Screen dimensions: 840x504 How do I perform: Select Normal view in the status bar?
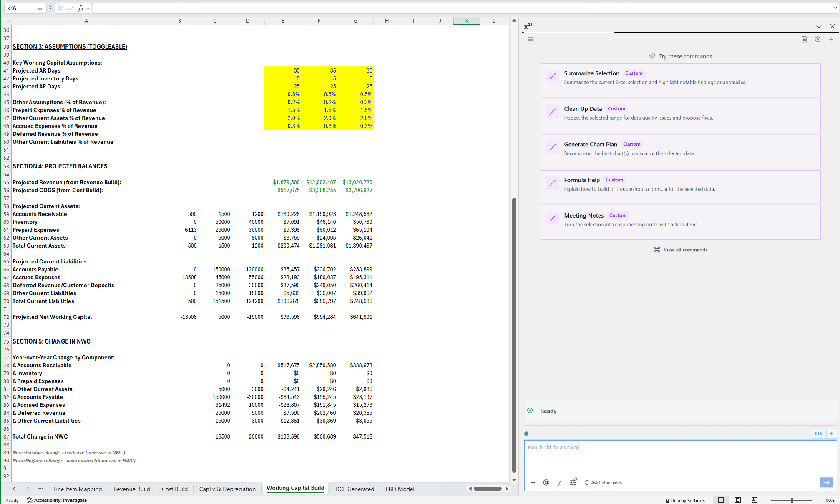(x=721, y=500)
